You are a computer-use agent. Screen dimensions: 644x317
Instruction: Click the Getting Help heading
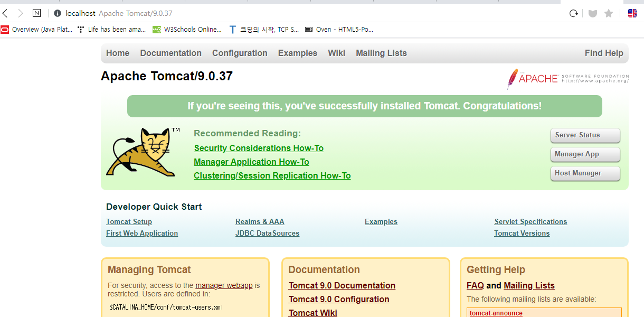click(x=496, y=269)
